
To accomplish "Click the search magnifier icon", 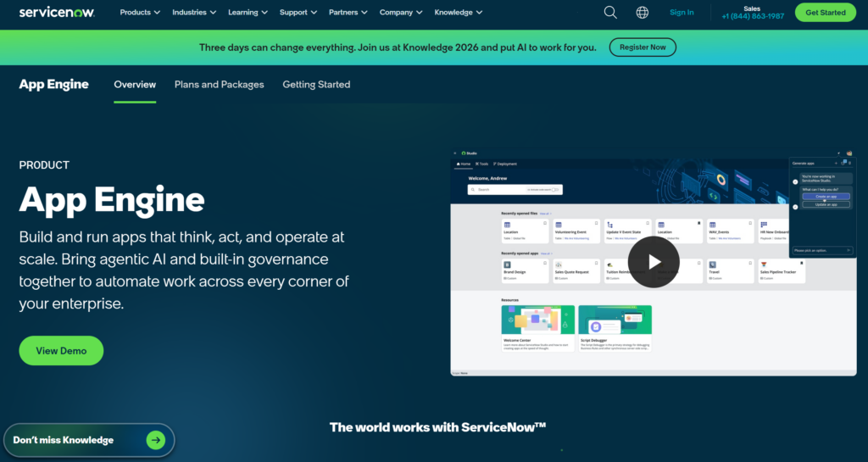I will (610, 13).
